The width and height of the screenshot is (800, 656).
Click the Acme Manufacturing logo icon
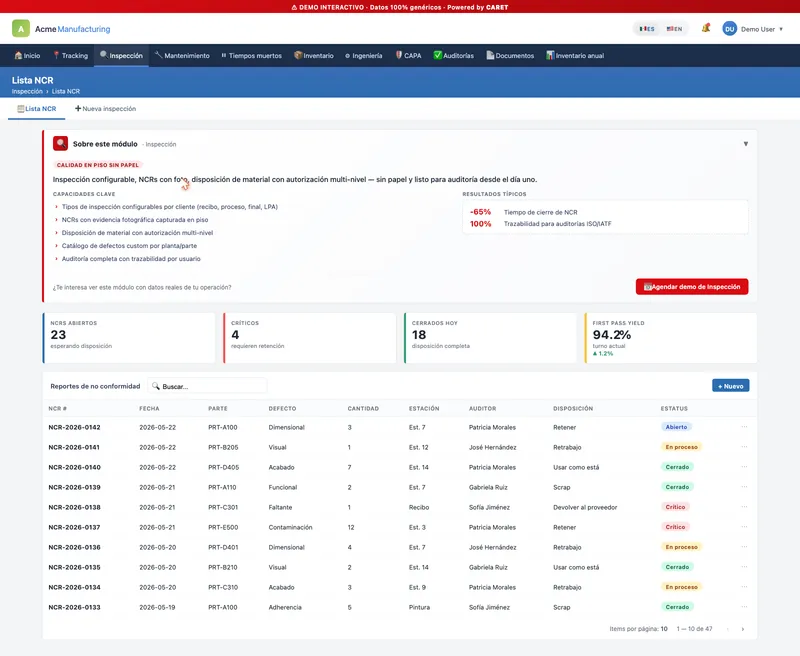(21, 29)
